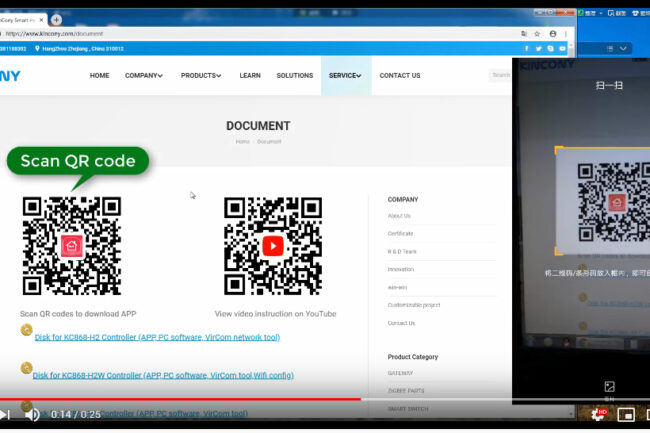The image size is (650, 433).
Task: Open the Twitter icon in blue bar
Action: point(538,48)
